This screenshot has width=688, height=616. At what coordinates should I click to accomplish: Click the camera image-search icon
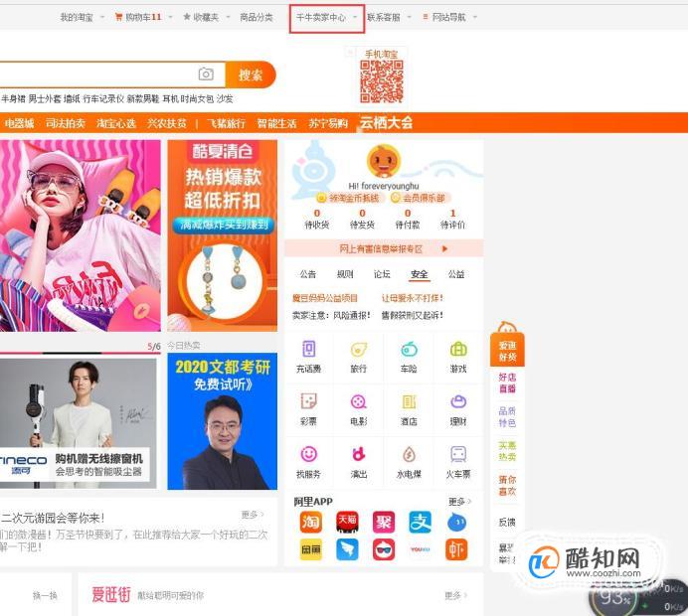[206, 74]
